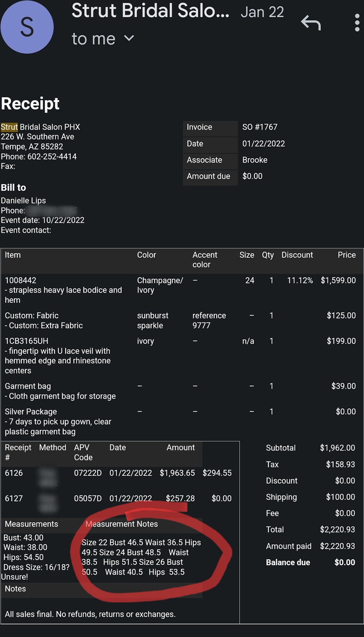Tap the salon phone number 602-252-4414

52,156
